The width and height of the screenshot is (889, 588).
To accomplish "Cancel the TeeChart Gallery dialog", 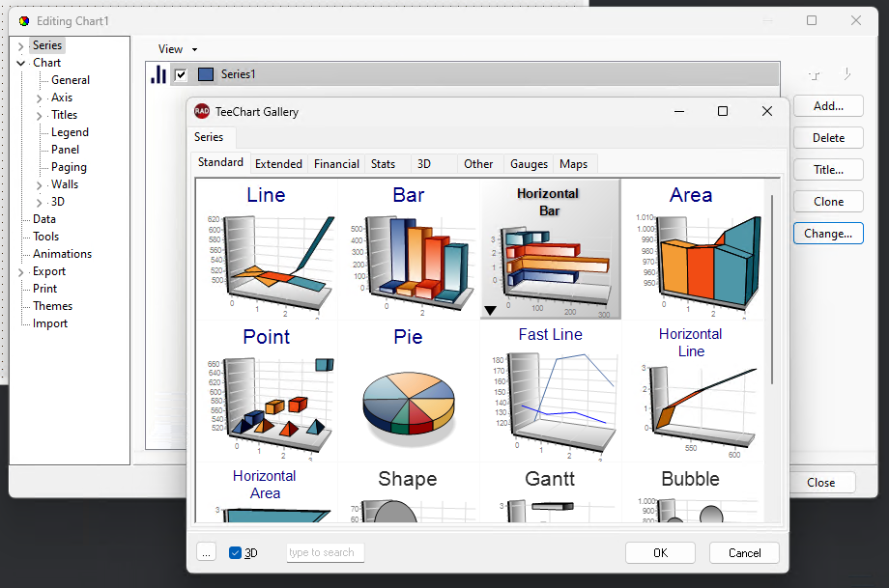I will pyautogui.click(x=744, y=553).
